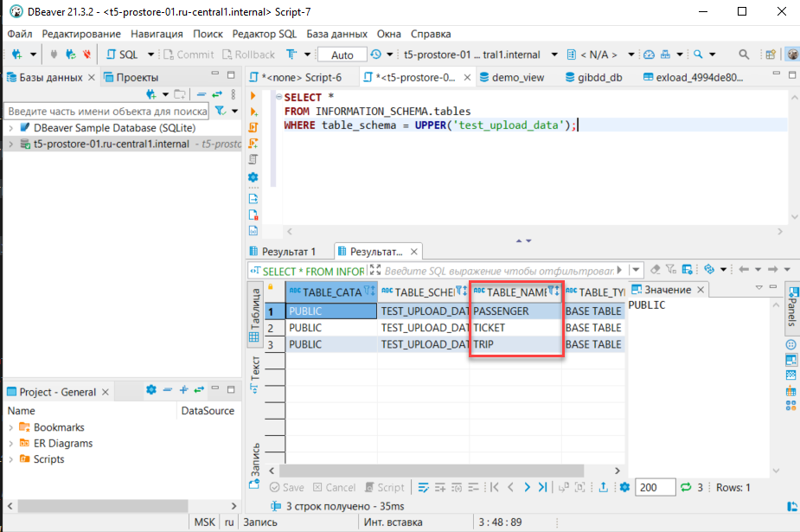Expand the DBeaver Sample Database tree node
This screenshot has width=800, height=532.
[10, 128]
